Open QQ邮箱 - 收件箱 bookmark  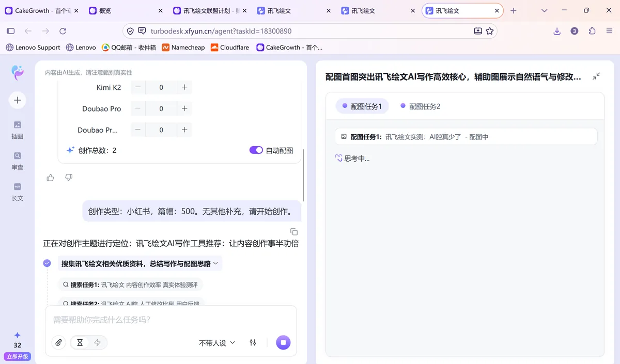[x=129, y=47]
